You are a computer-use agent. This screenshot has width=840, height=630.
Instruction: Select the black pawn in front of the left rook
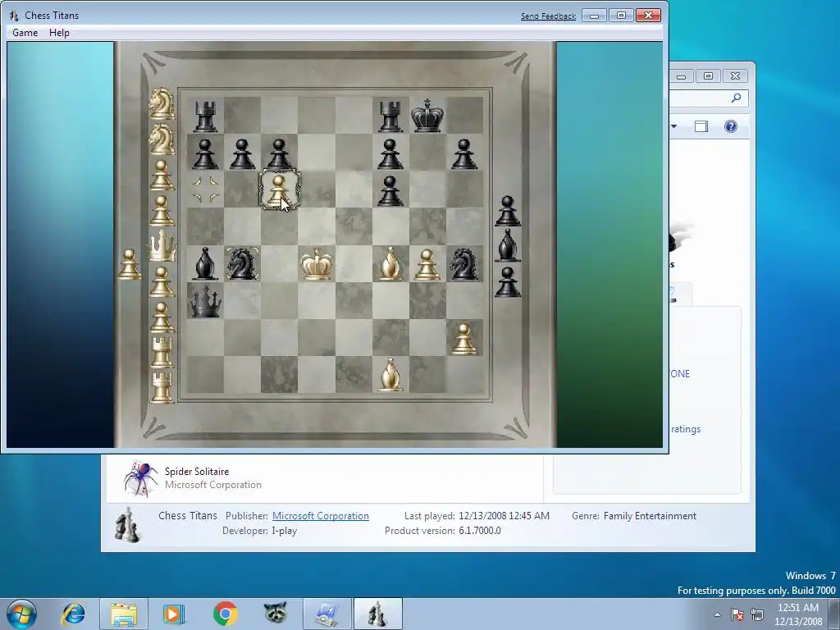click(205, 153)
